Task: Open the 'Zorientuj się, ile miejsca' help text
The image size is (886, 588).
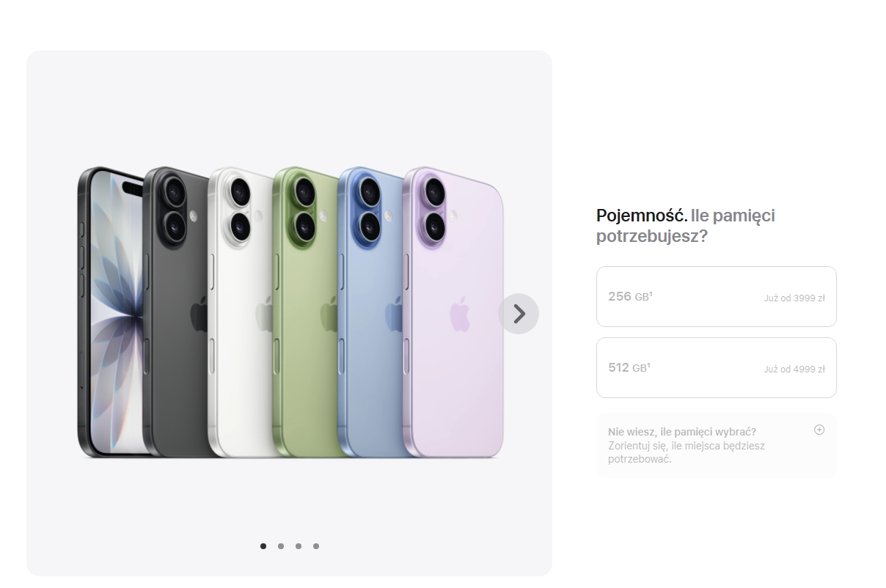Action: pyautogui.click(x=687, y=452)
